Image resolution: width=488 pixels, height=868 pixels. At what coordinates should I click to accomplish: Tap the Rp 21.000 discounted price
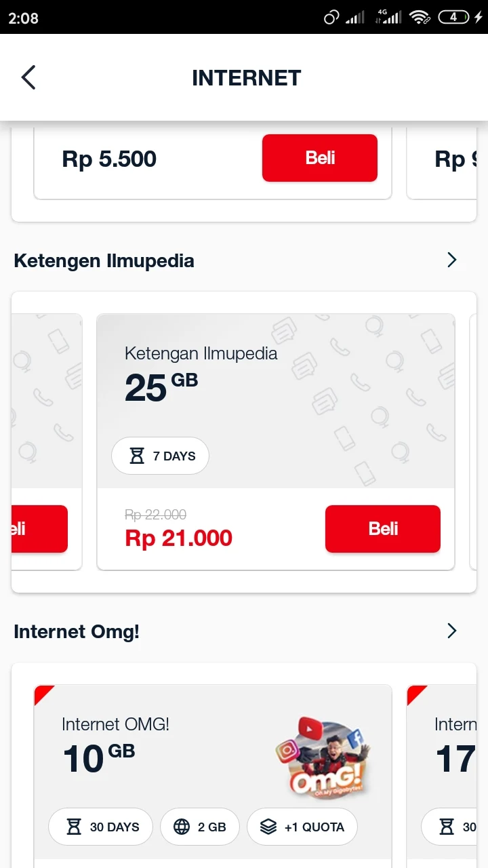[179, 538]
